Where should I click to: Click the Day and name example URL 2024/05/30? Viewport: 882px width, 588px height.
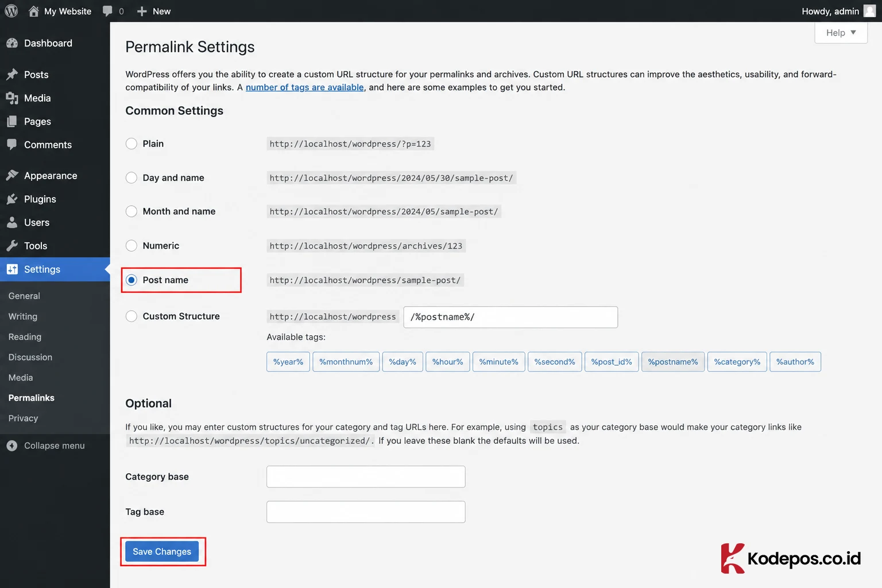[x=392, y=178]
